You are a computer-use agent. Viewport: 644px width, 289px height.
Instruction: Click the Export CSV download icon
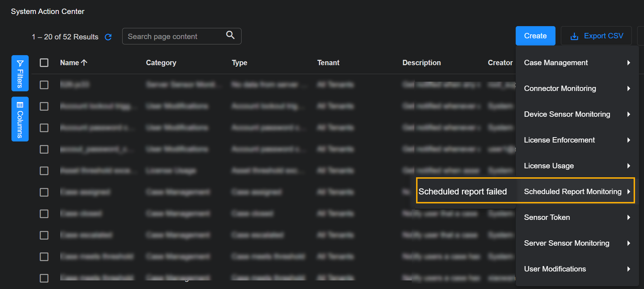click(x=574, y=36)
